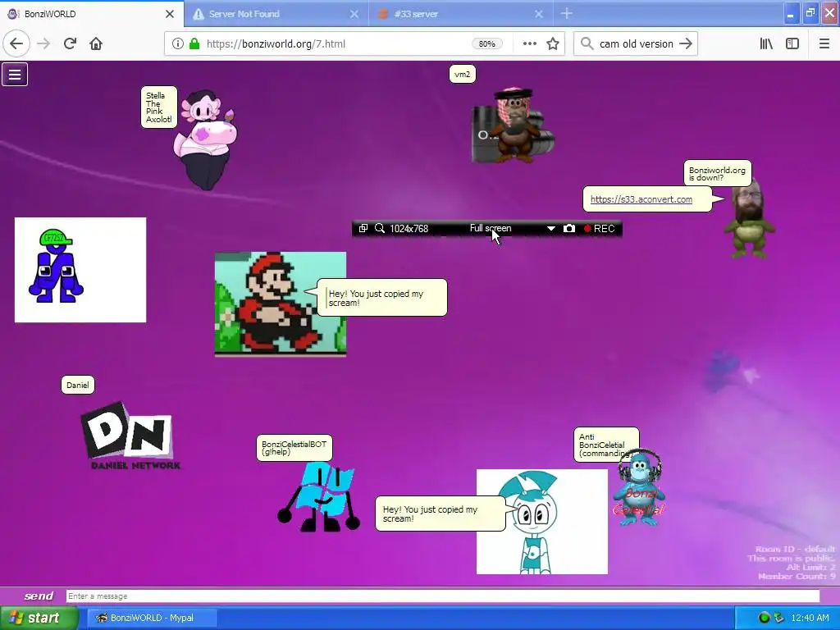
Task: Expand the Full screen capture dropdown arrow
Action: (x=550, y=229)
